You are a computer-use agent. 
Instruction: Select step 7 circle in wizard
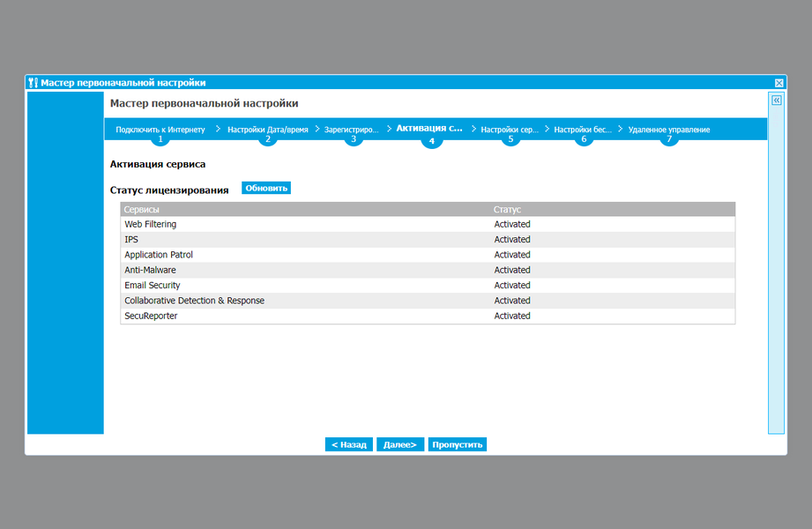[669, 138]
